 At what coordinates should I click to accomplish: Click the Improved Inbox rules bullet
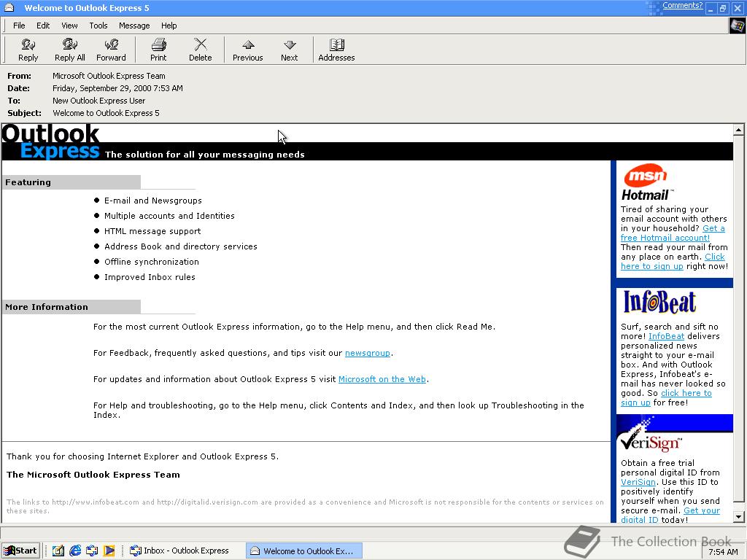[x=150, y=276]
